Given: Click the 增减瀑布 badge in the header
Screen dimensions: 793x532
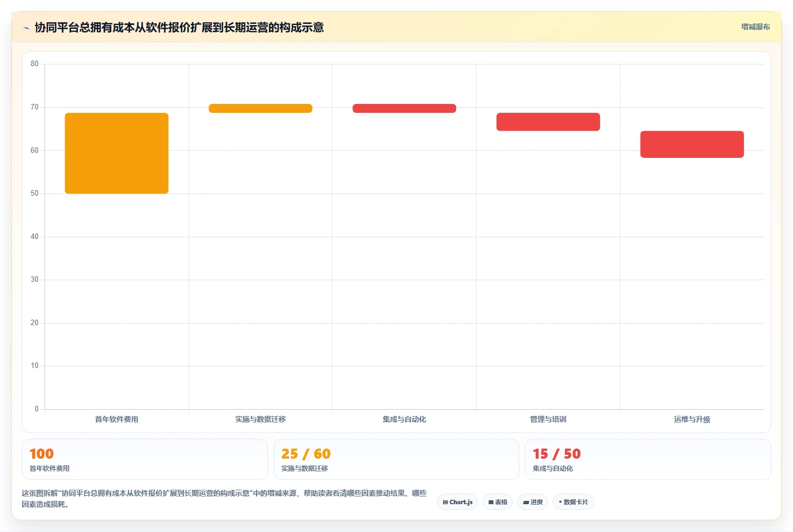Looking at the screenshot, I should tap(755, 27).
